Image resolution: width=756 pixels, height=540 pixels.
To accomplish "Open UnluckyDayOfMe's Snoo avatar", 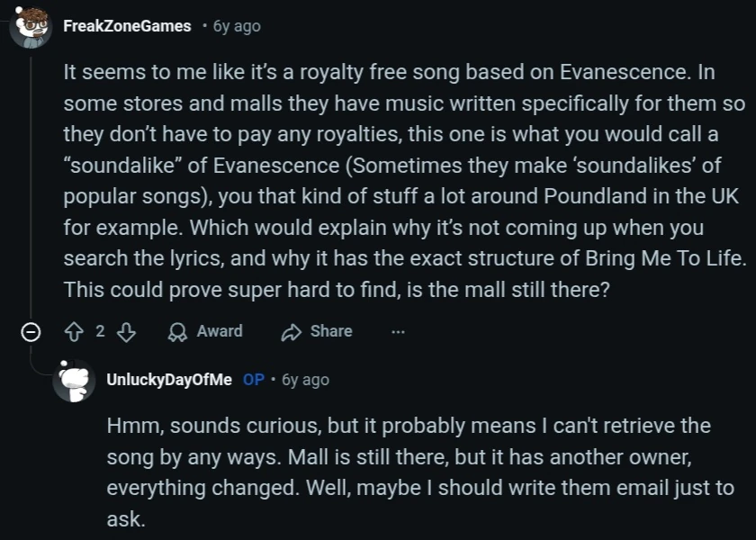I will 74,380.
